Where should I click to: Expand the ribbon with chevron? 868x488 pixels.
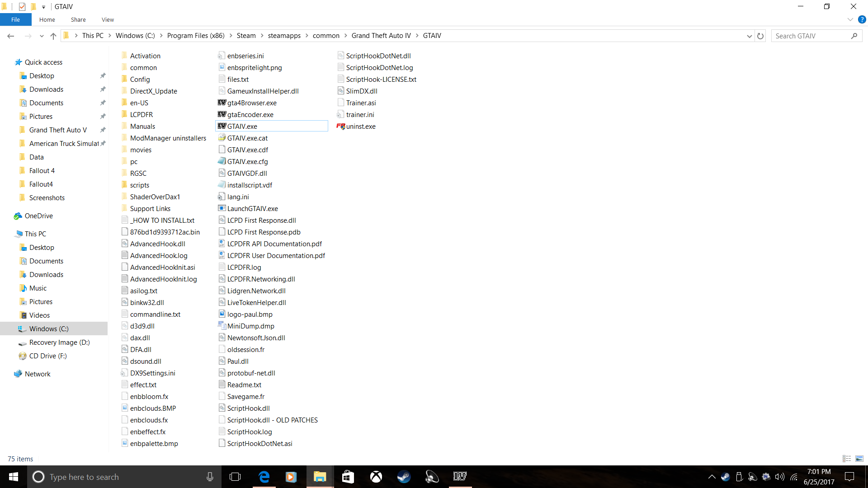coord(850,19)
